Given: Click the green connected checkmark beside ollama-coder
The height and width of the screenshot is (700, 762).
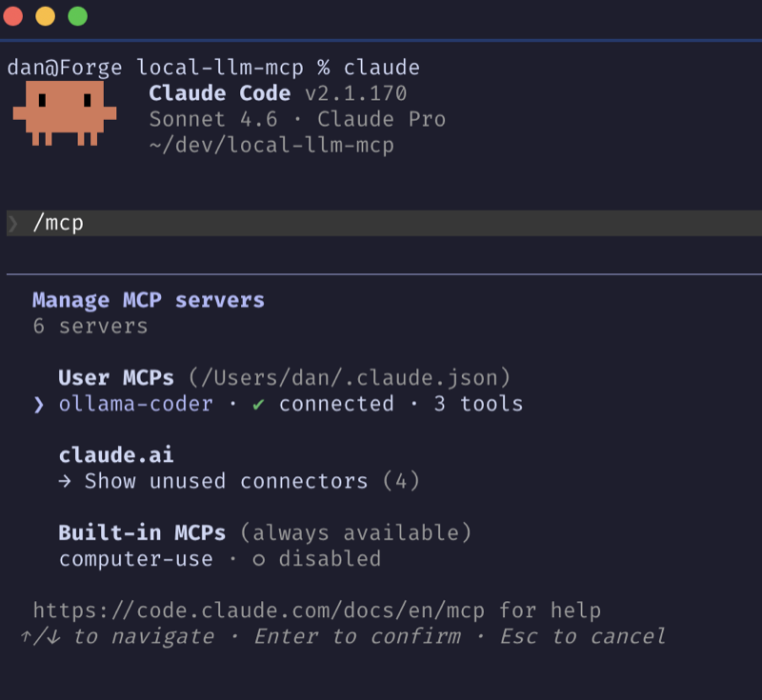Looking at the screenshot, I should pyautogui.click(x=258, y=404).
